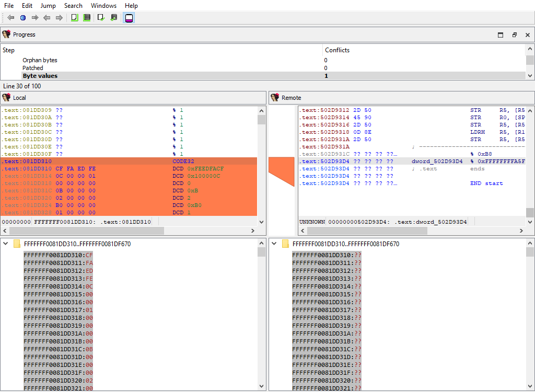This screenshot has width=535, height=392.
Task: Click the Conflicts column header
Action: [337, 50]
